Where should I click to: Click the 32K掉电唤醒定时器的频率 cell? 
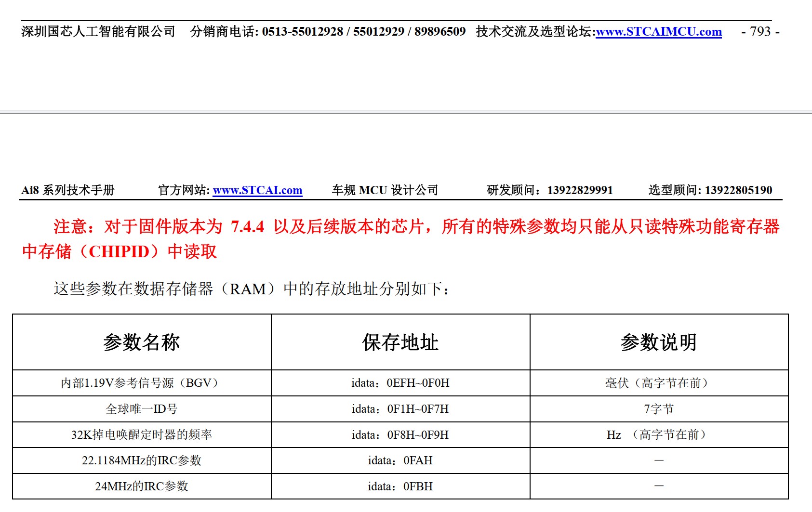[142, 435]
